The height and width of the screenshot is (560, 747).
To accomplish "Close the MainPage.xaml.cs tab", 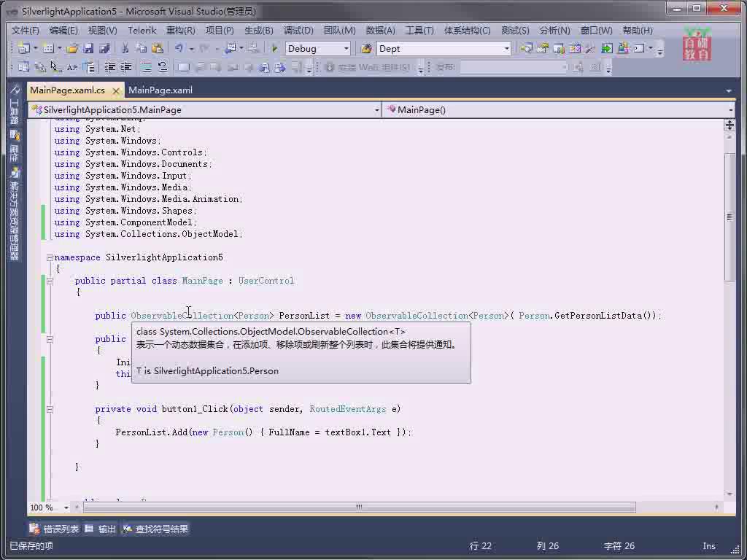I will pyautogui.click(x=116, y=90).
